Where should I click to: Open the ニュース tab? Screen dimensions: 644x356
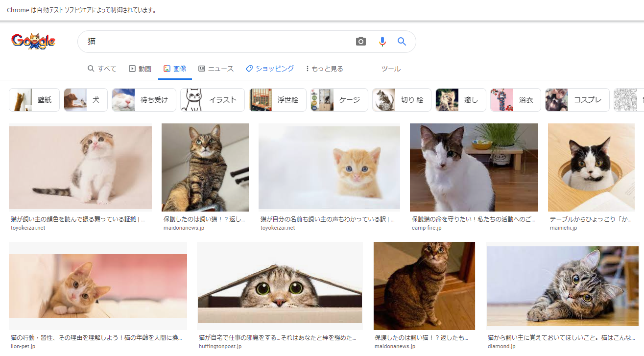216,69
